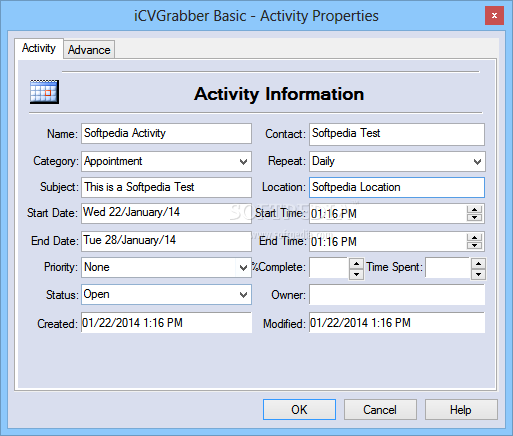The width and height of the screenshot is (513, 436).
Task: Click the calendar icon beside Activity Information
Action: pyautogui.click(x=44, y=92)
